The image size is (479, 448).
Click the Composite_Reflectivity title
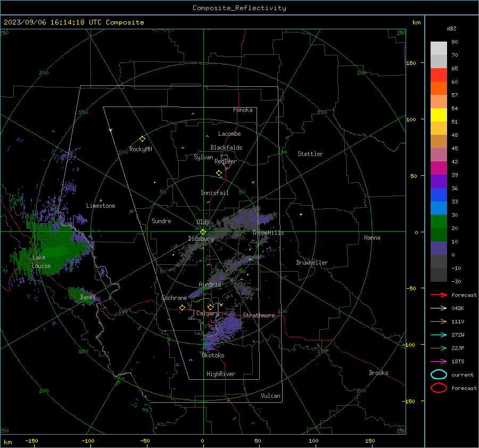tap(239, 8)
